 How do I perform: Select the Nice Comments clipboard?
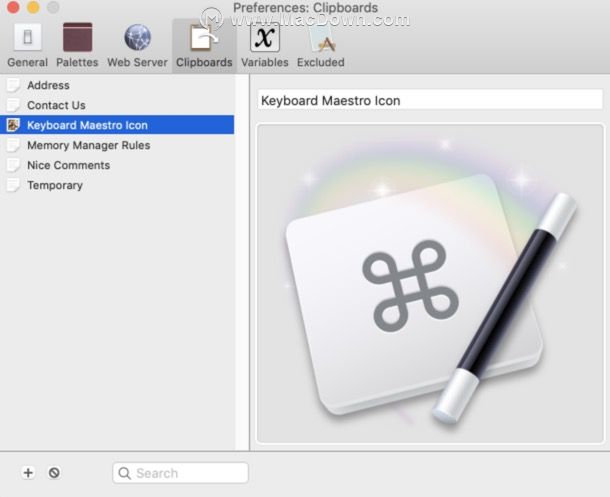[117, 165]
